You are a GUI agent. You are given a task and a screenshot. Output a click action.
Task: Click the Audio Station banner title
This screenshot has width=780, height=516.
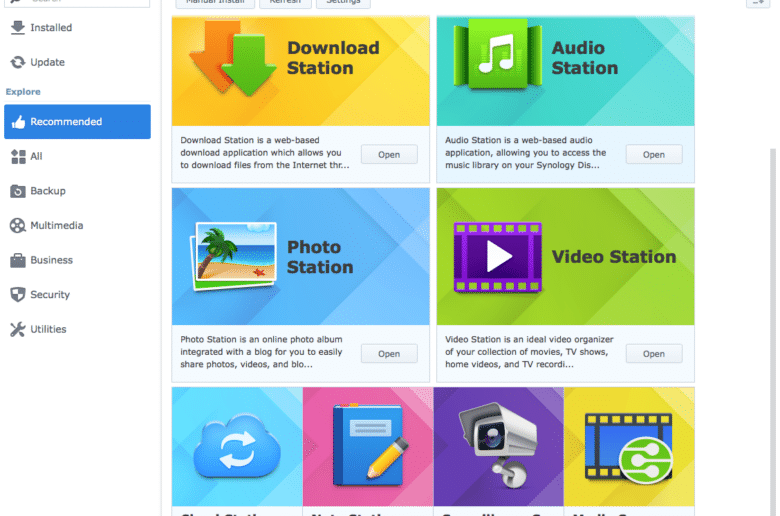click(585, 58)
